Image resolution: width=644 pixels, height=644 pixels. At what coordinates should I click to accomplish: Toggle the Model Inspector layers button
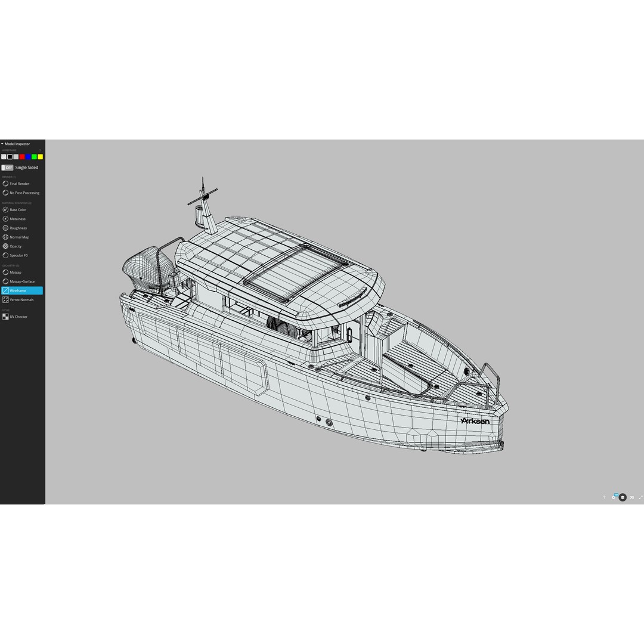(x=623, y=497)
